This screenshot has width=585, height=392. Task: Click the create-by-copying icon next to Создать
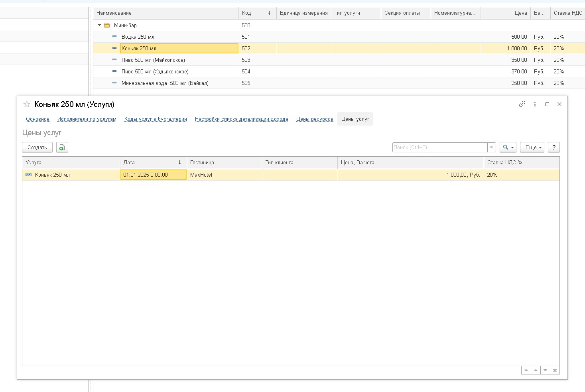[62, 148]
